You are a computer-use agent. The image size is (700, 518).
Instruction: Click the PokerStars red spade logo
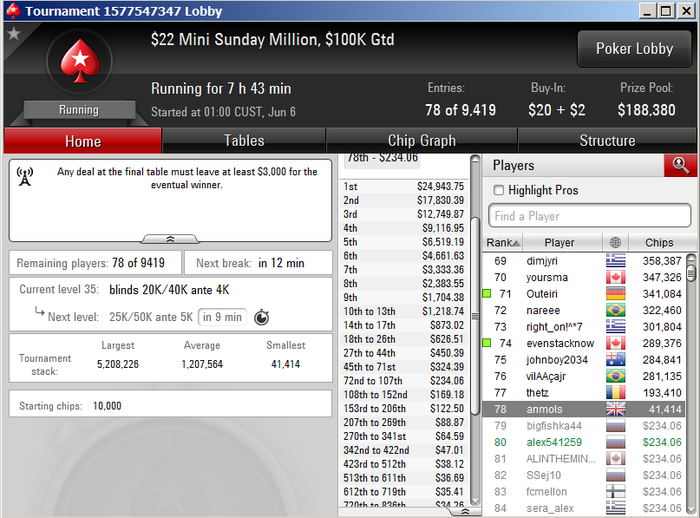pyautogui.click(x=80, y=61)
